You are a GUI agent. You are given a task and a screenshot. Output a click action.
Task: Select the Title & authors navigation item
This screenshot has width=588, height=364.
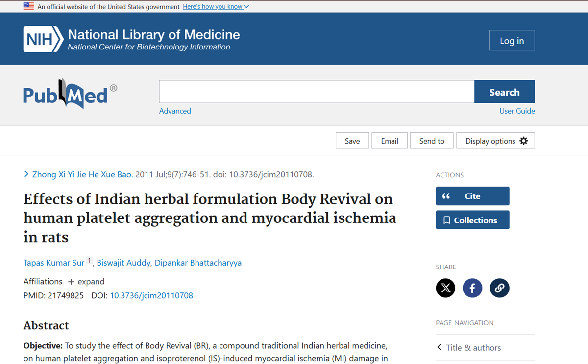473,347
